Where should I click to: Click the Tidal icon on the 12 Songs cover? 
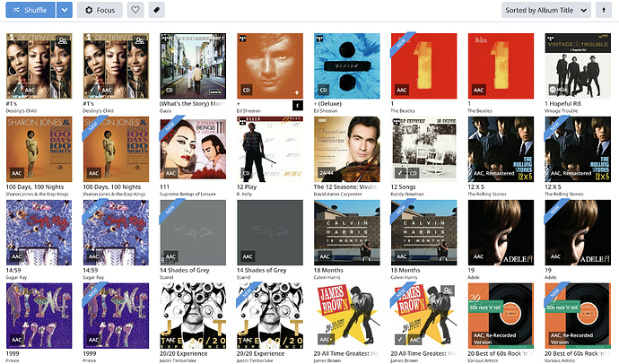coord(397,122)
